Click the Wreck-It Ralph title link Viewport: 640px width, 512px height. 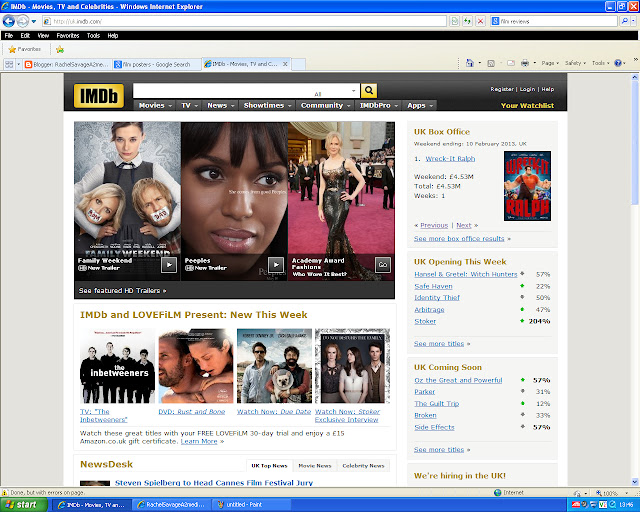click(x=450, y=158)
